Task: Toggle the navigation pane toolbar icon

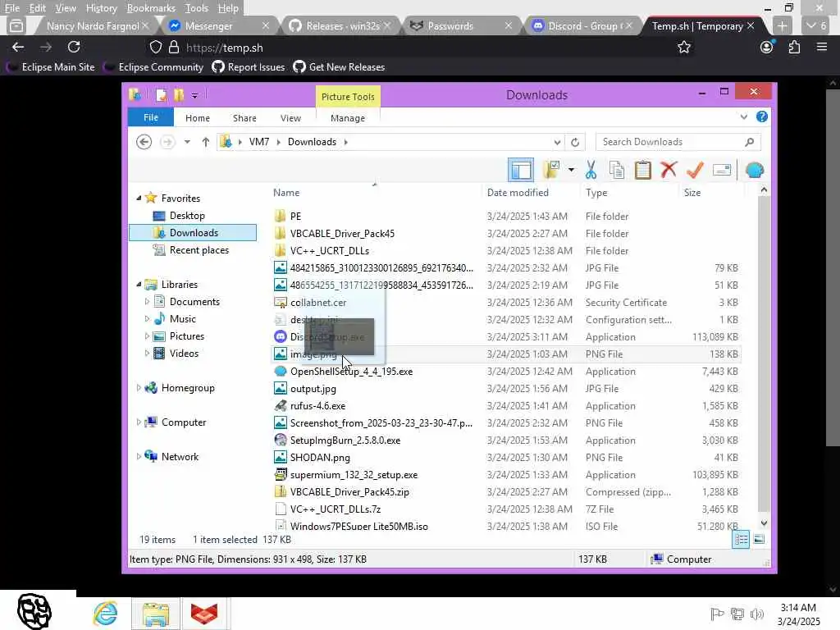Action: click(x=520, y=171)
